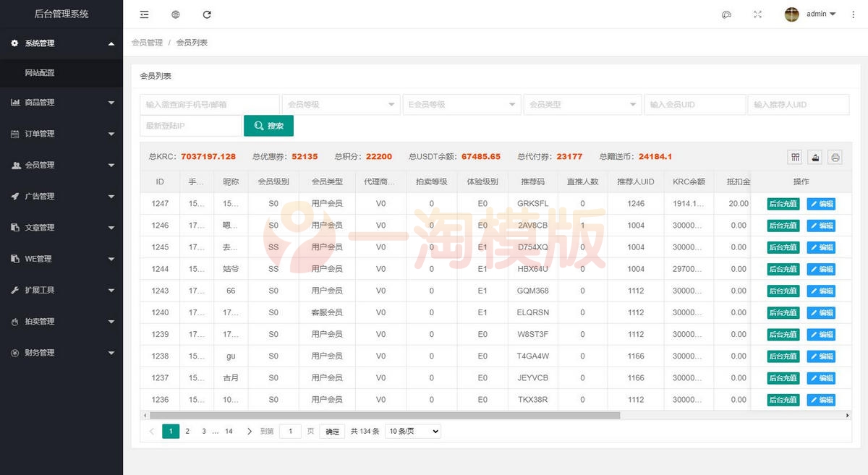Open the 10 条/页 page-size dropdown
The height and width of the screenshot is (475, 868).
pos(412,431)
